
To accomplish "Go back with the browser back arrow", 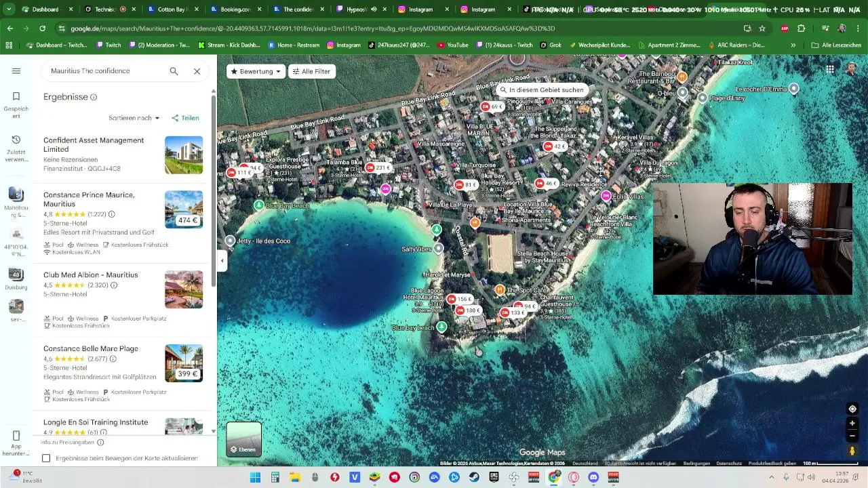I will click(x=9, y=28).
